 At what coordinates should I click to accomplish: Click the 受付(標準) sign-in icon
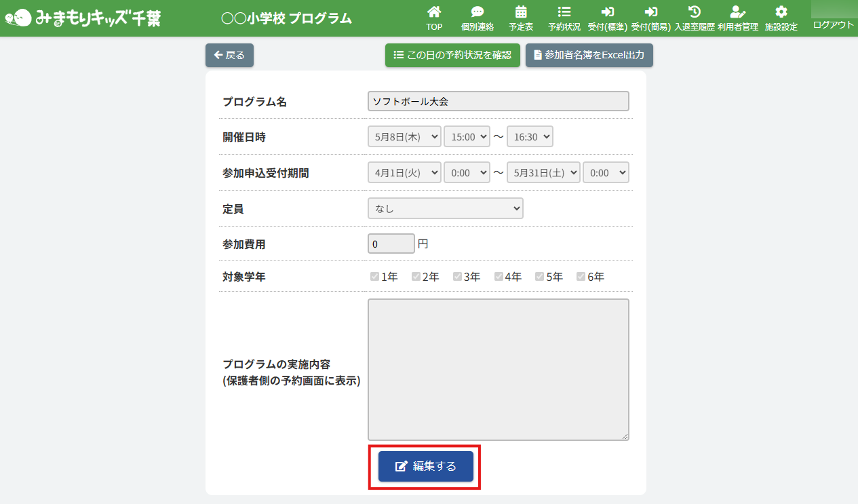click(607, 12)
